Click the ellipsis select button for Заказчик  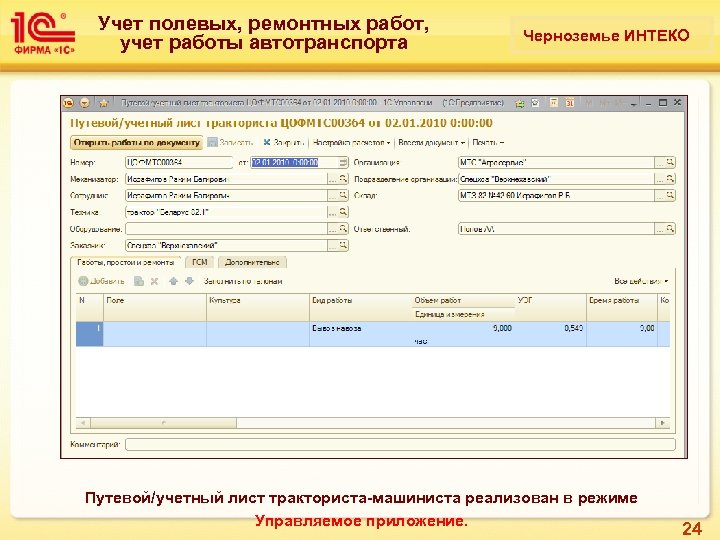click(332, 246)
